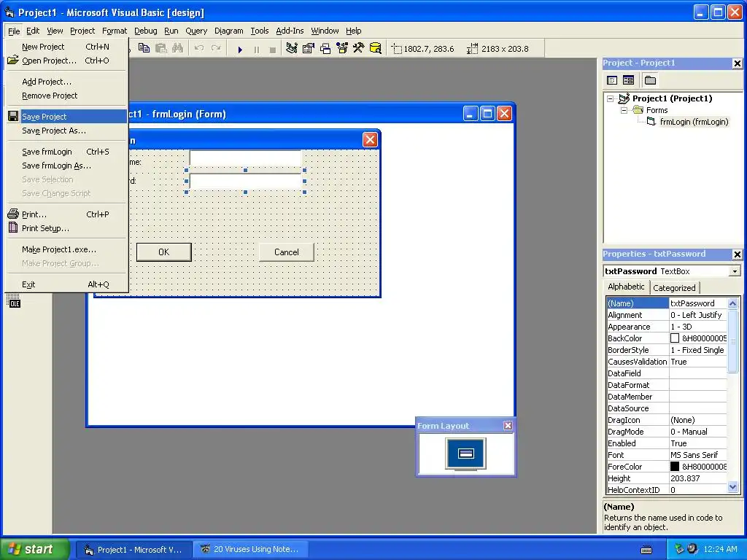Choose Save Project As... entry
The width and height of the screenshot is (747, 560).
point(66,131)
